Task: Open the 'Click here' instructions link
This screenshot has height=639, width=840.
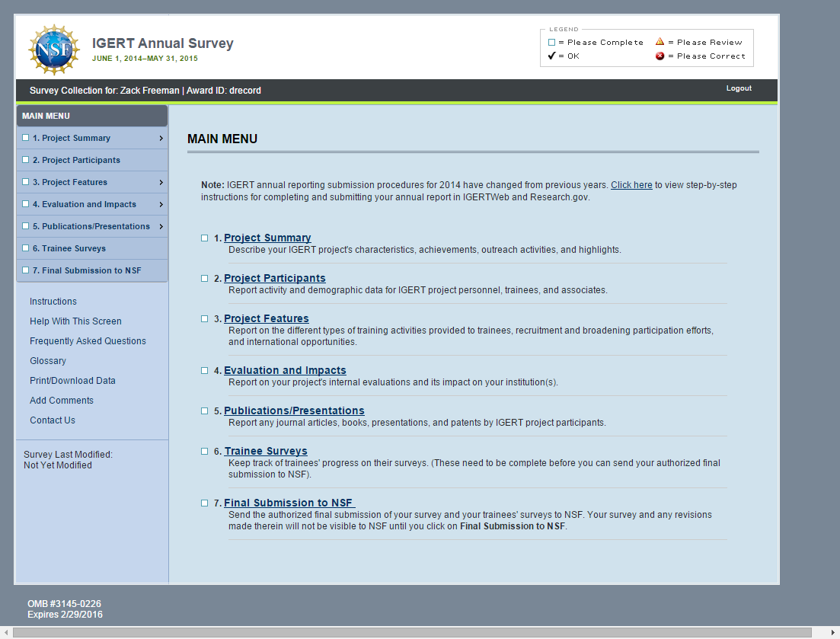Action: [x=631, y=185]
